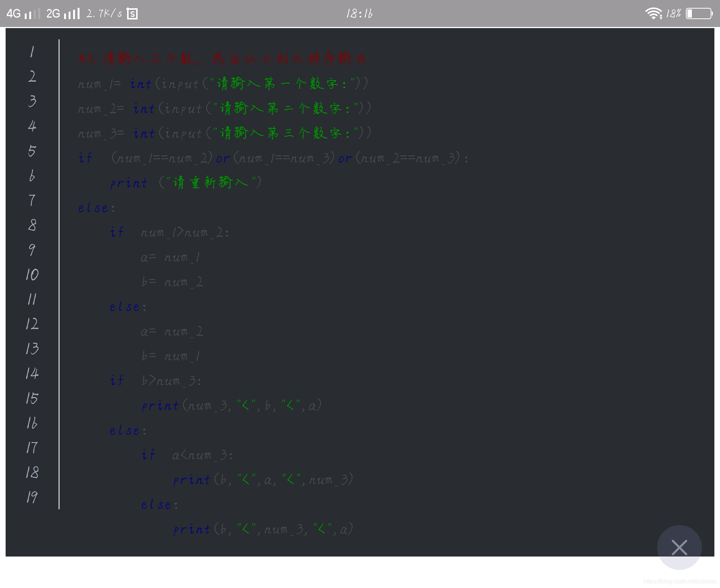This screenshot has width=720, height=588.
Task: Tap the 18% battery percentage text
Action: (x=673, y=14)
